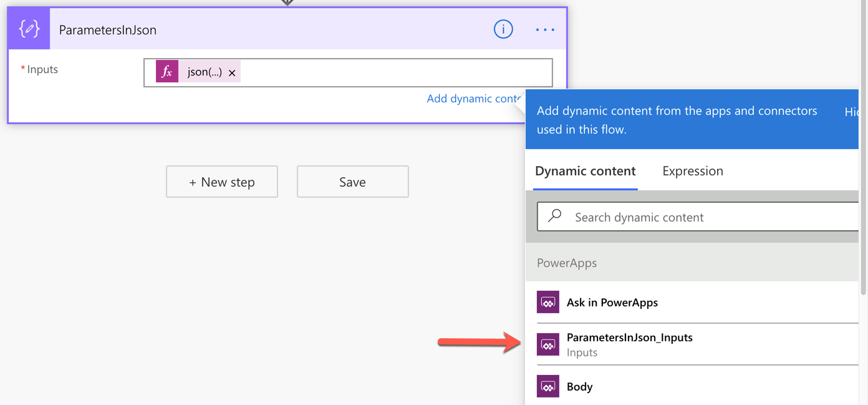Click the Compose action curly-braces icon
Viewport: 868px width, 405px height.
coord(29,29)
